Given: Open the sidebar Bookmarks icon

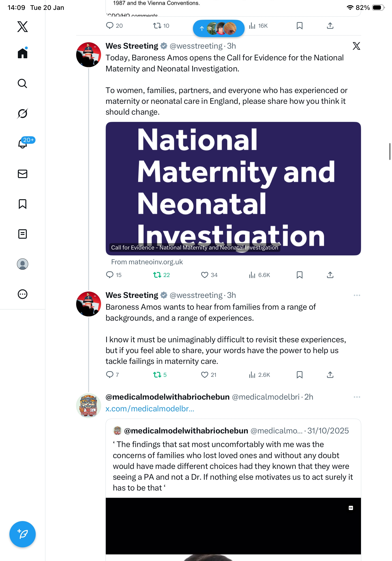Looking at the screenshot, I should tap(23, 204).
